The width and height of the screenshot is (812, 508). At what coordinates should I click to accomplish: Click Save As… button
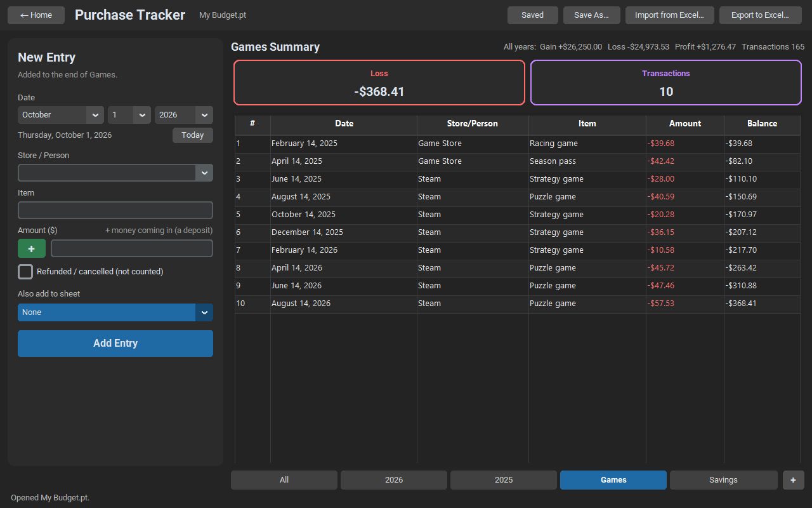pyautogui.click(x=592, y=15)
